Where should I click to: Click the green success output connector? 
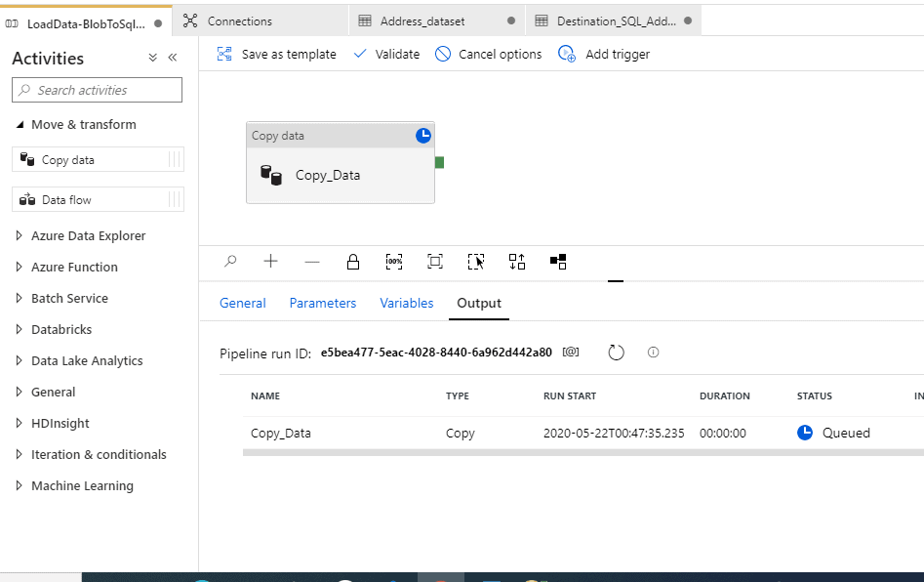pos(440,162)
